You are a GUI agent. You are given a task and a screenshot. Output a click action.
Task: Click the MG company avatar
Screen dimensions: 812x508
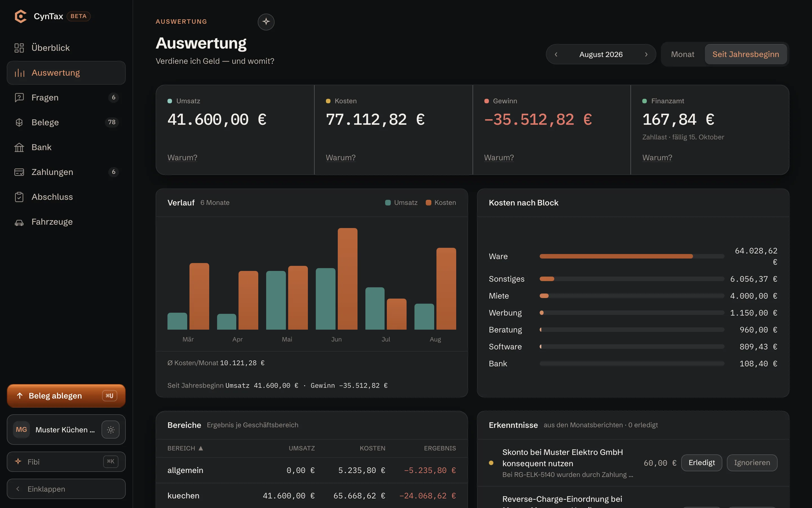(x=21, y=429)
